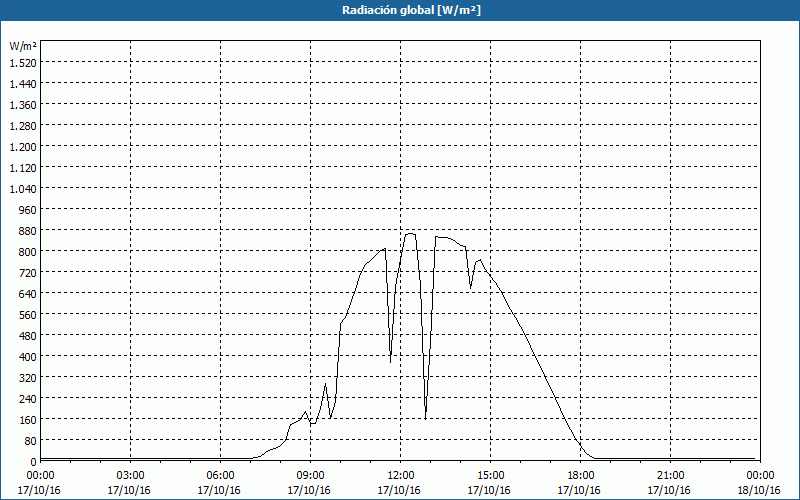Screen dimensions: 800x500
Task: Click the 'Radiación global [W/m²]' chart title
Action: (411, 10)
